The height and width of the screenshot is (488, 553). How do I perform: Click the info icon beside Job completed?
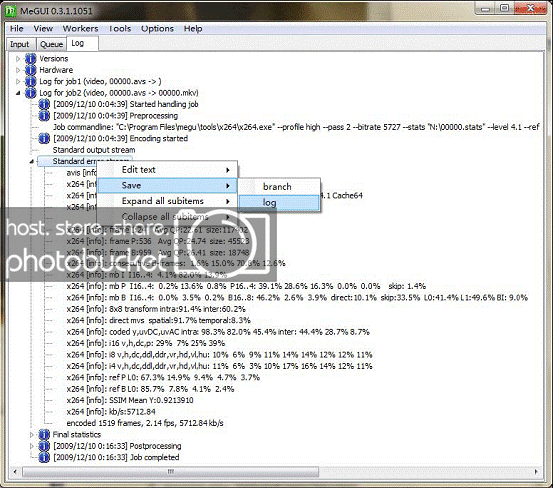click(44, 457)
